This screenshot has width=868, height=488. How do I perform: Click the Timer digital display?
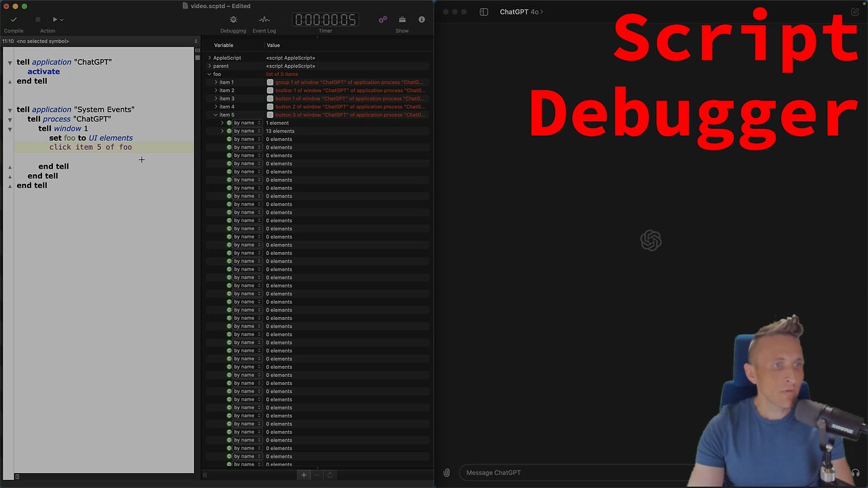click(325, 20)
